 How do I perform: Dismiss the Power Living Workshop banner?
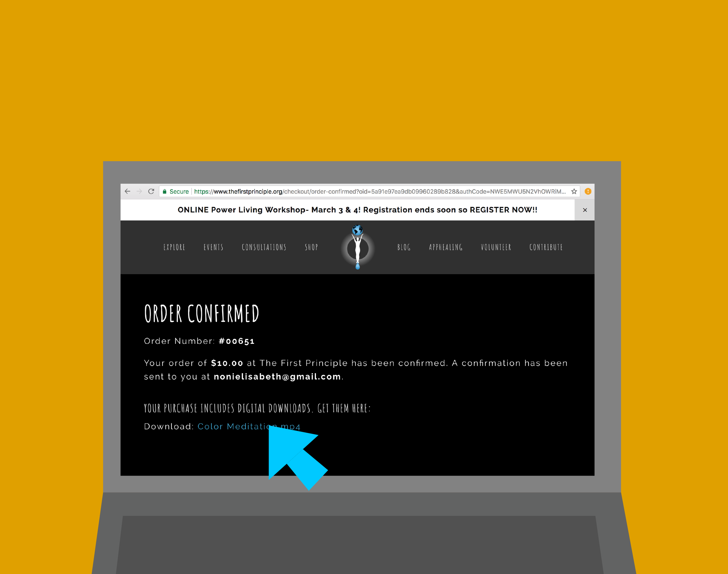585,210
